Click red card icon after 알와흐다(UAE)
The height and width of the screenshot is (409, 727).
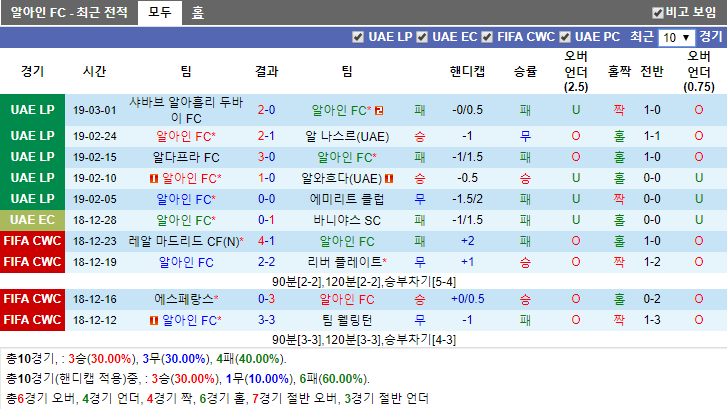click(x=389, y=179)
